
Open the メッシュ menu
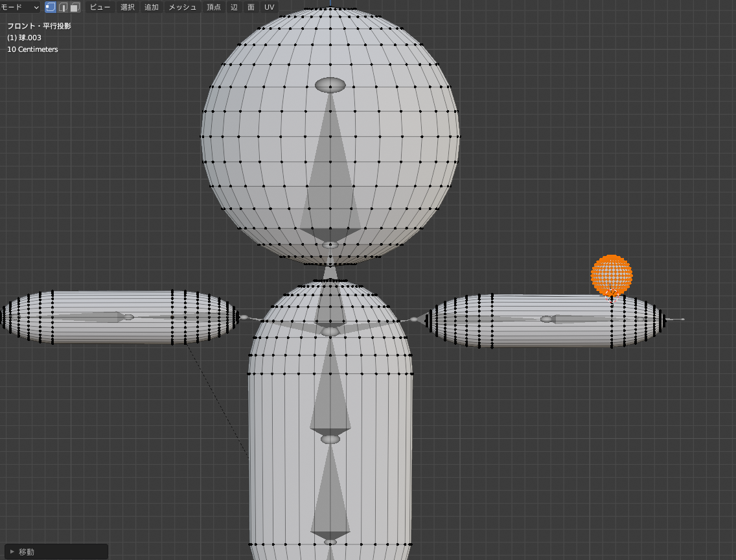click(182, 7)
